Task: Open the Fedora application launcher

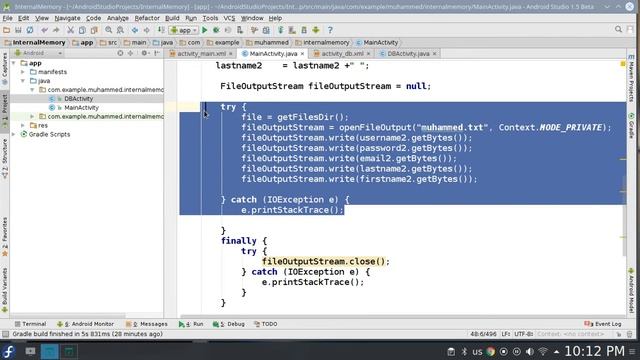Action: 9,351
